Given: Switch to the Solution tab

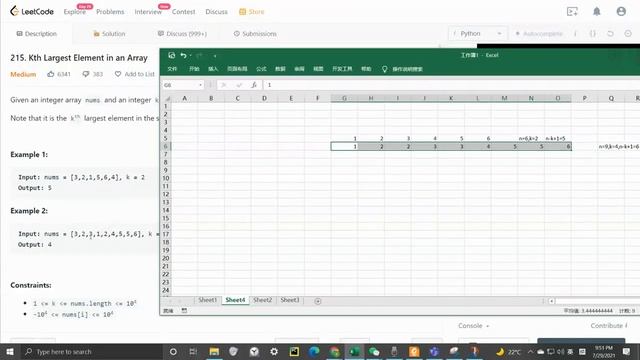Looking at the screenshot, I should click(x=109, y=33).
